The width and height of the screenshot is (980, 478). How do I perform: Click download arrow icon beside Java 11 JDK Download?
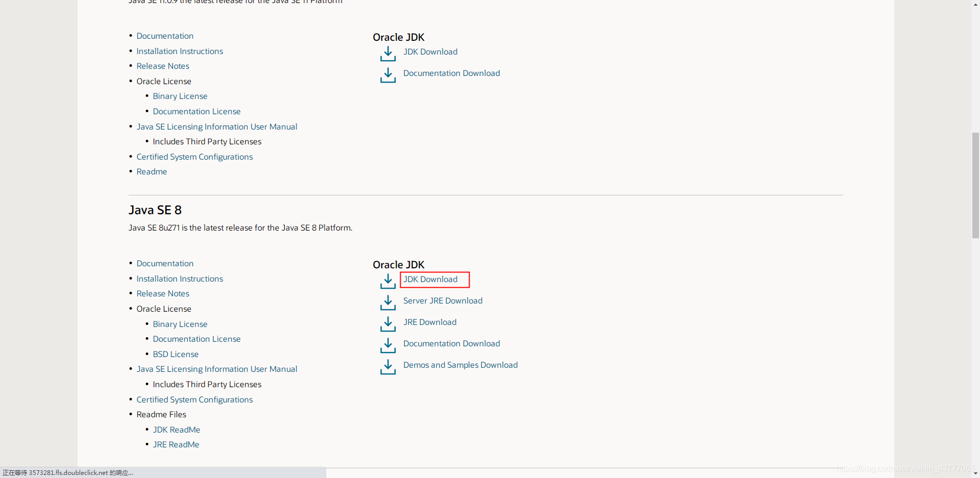click(388, 54)
